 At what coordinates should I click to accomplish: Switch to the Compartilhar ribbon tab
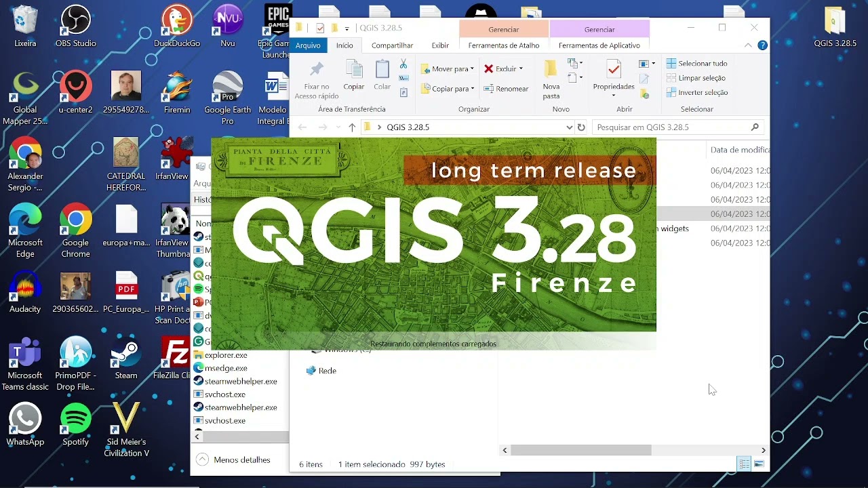coord(392,45)
